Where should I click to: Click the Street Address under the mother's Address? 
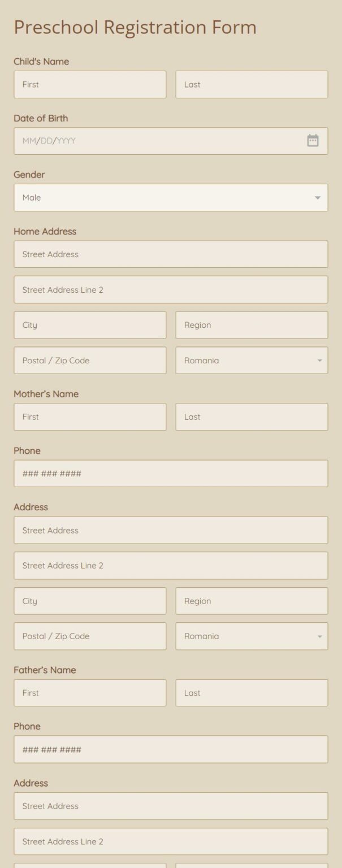point(171,530)
